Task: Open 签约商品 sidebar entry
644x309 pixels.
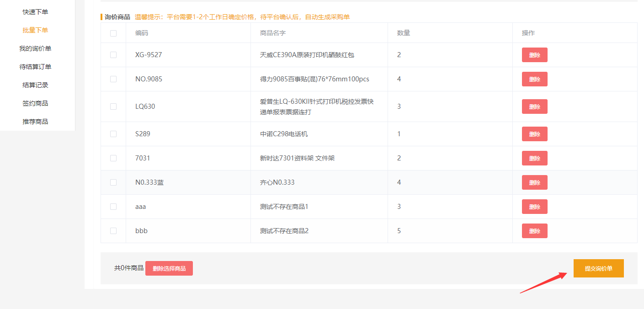Action: pyautogui.click(x=35, y=103)
